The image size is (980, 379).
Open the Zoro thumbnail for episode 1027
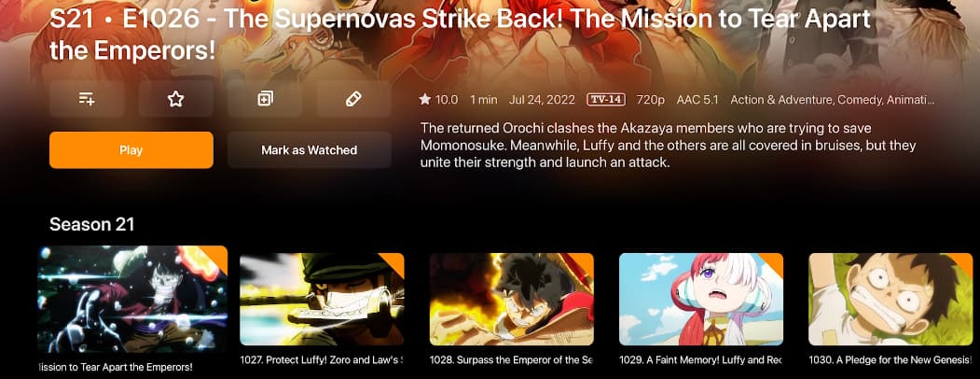click(322, 299)
